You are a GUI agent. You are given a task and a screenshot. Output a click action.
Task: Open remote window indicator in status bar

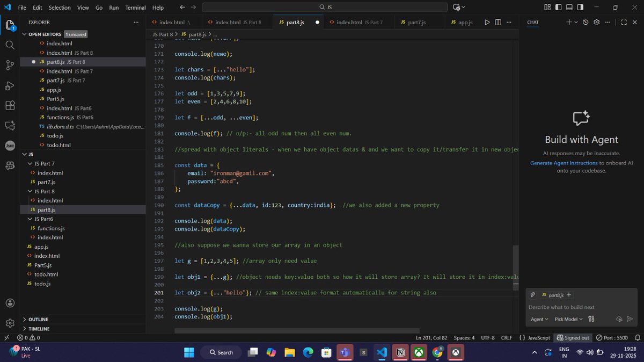click(x=6, y=338)
